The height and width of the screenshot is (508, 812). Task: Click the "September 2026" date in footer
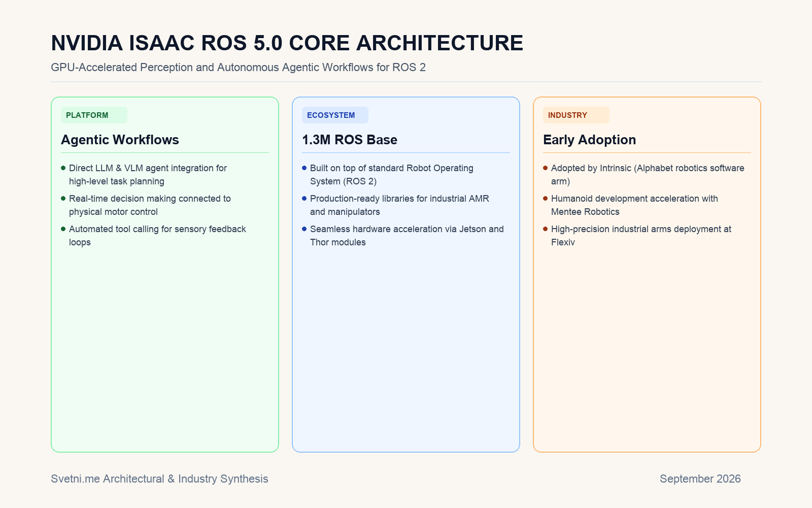click(x=700, y=479)
